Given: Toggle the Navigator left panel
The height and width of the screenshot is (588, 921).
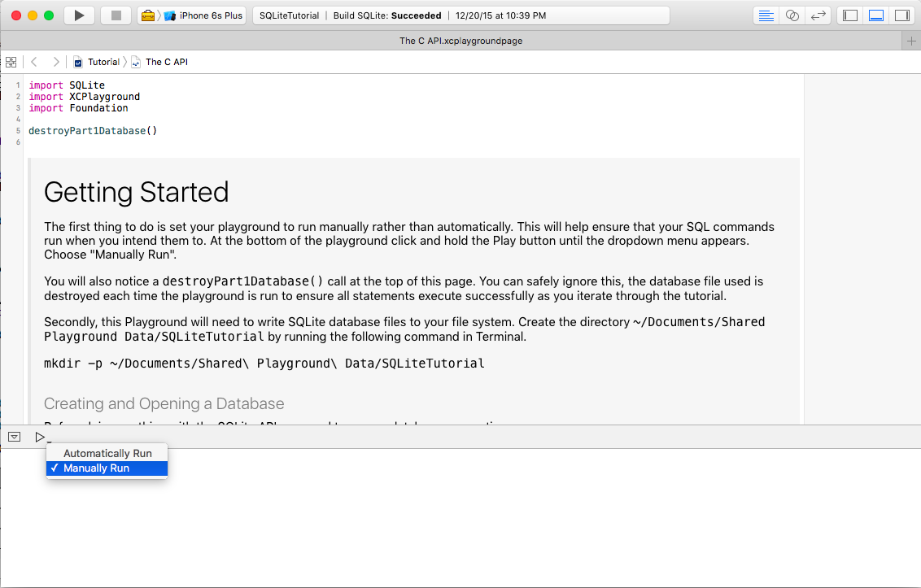Looking at the screenshot, I should (850, 15).
